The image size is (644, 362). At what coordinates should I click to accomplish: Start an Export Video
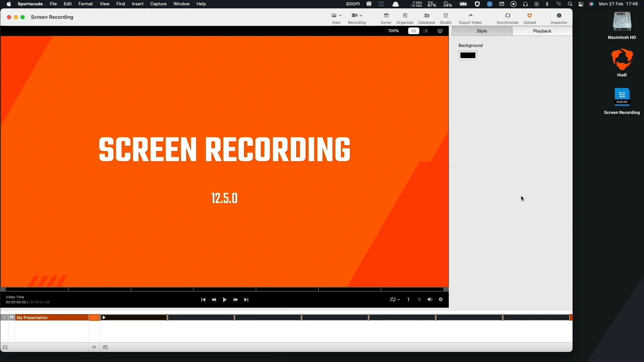point(470,18)
